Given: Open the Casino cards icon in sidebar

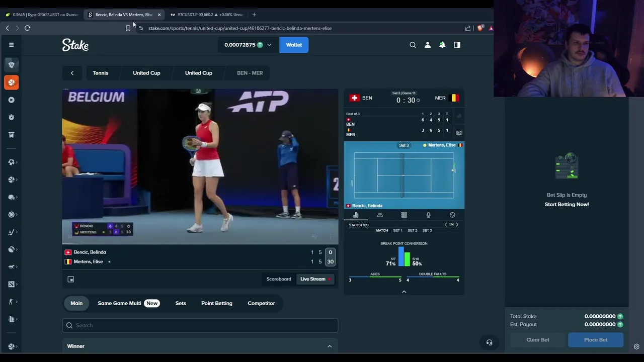Looking at the screenshot, I should (11, 64).
